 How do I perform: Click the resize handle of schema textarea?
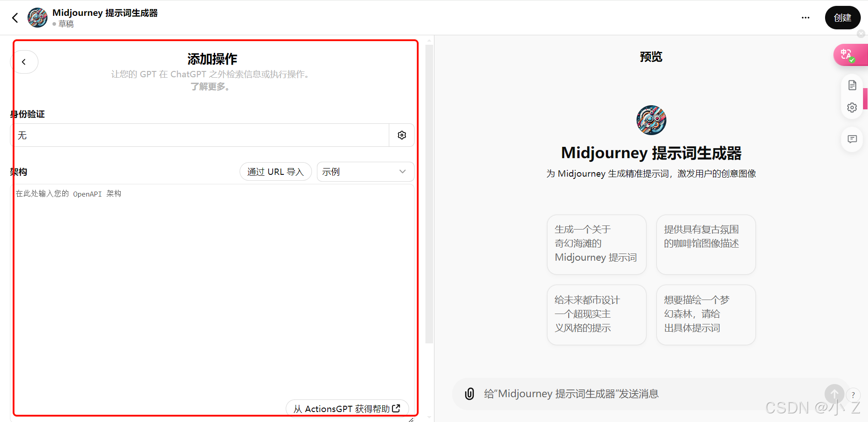click(411, 420)
